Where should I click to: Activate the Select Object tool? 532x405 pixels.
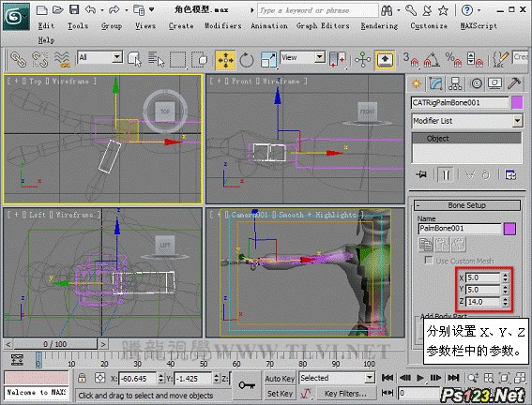[x=135, y=59]
